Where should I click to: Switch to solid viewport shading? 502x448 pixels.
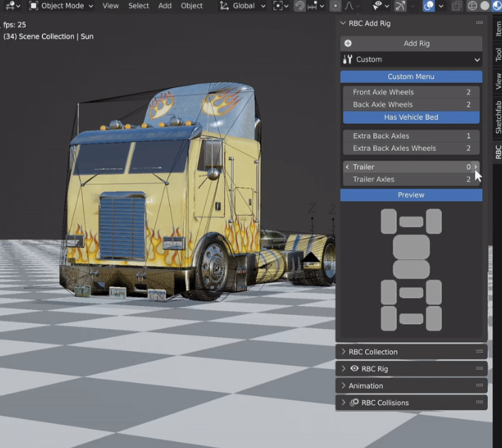485,6
